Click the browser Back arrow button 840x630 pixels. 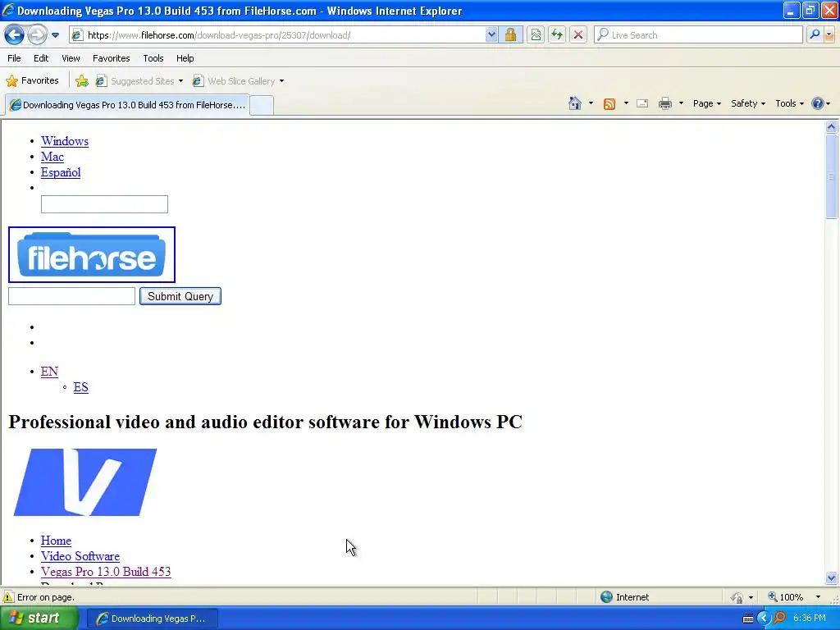pos(15,35)
